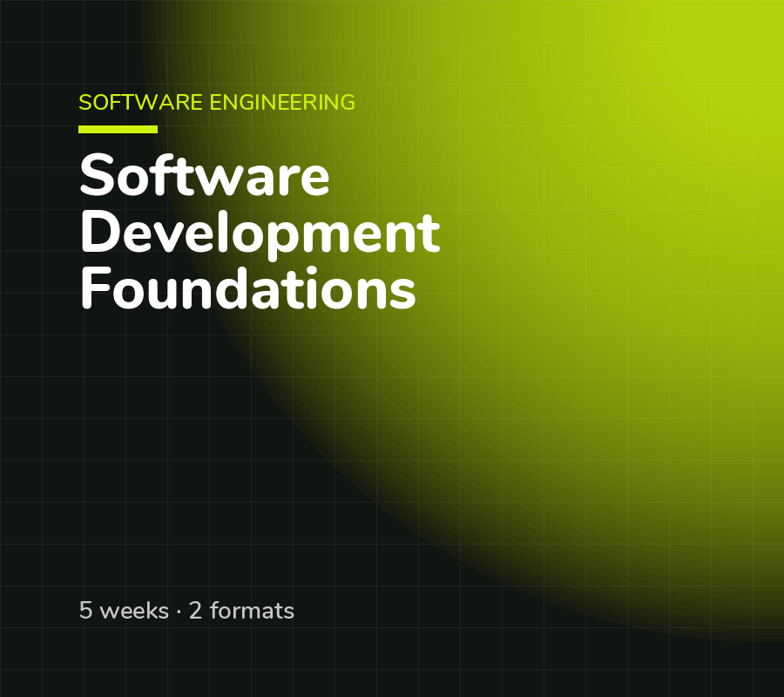The width and height of the screenshot is (784, 697).
Task: Click the 'SOFTWARE ENGINEERING' category label
Action: tap(217, 103)
